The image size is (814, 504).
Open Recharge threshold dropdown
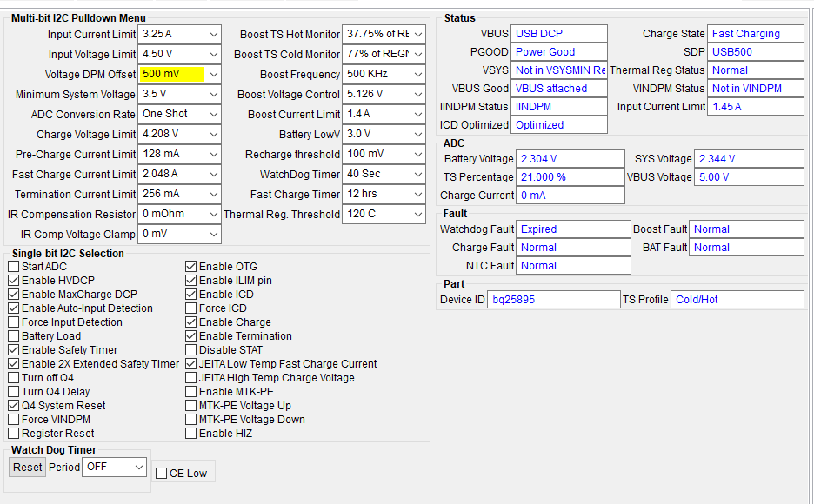pyautogui.click(x=384, y=154)
